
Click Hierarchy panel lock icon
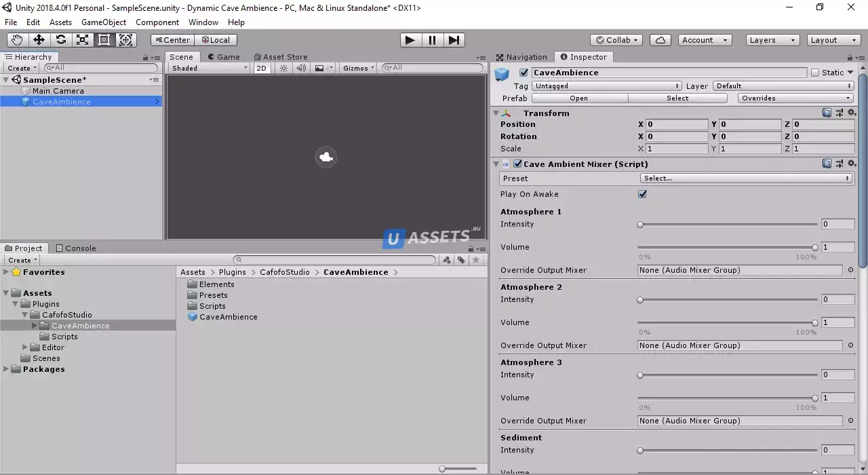coord(144,58)
